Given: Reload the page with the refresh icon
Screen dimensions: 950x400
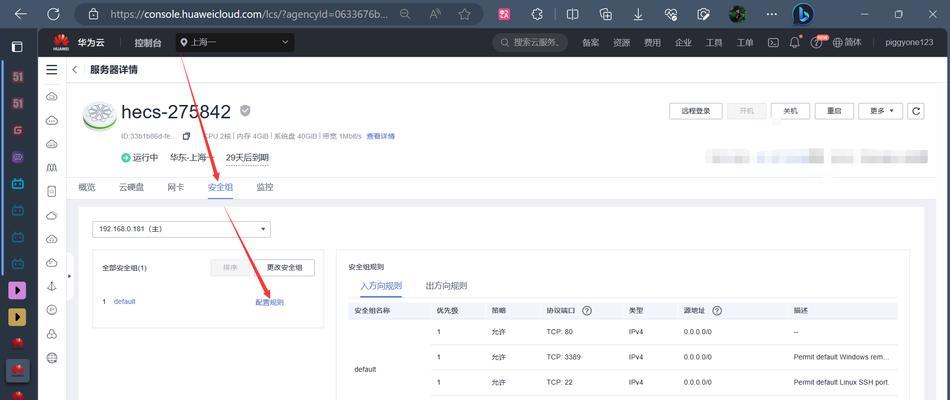Looking at the screenshot, I should point(53,14).
